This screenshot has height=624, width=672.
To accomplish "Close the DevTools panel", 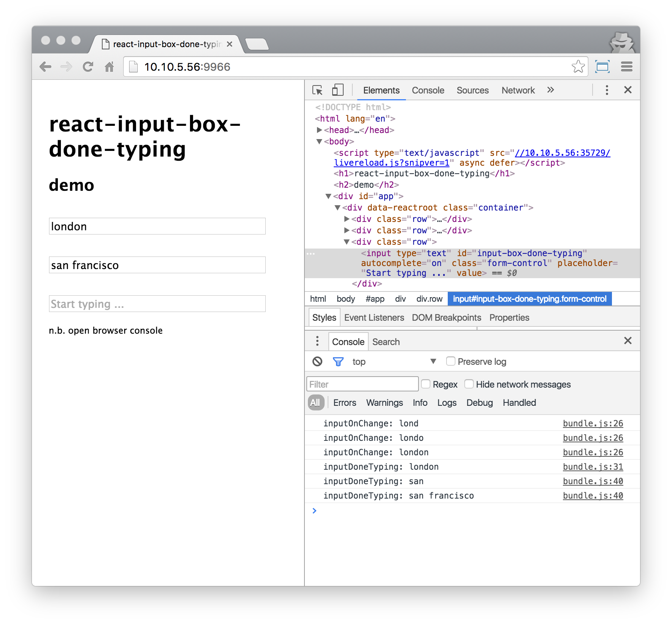I will [x=628, y=90].
